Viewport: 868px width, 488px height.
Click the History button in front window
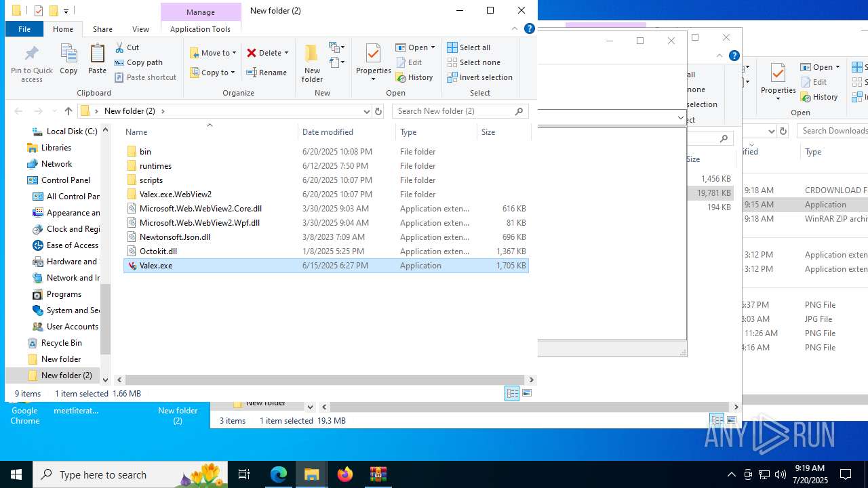click(414, 77)
